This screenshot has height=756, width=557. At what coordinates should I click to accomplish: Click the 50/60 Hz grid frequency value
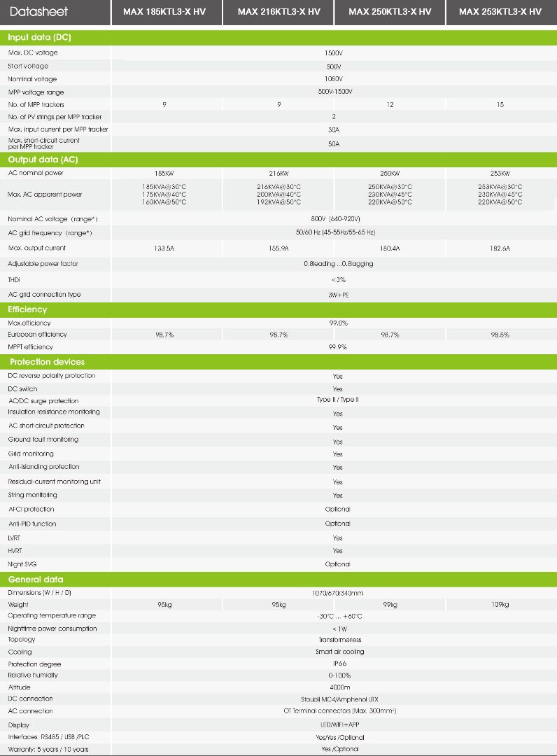(335, 232)
